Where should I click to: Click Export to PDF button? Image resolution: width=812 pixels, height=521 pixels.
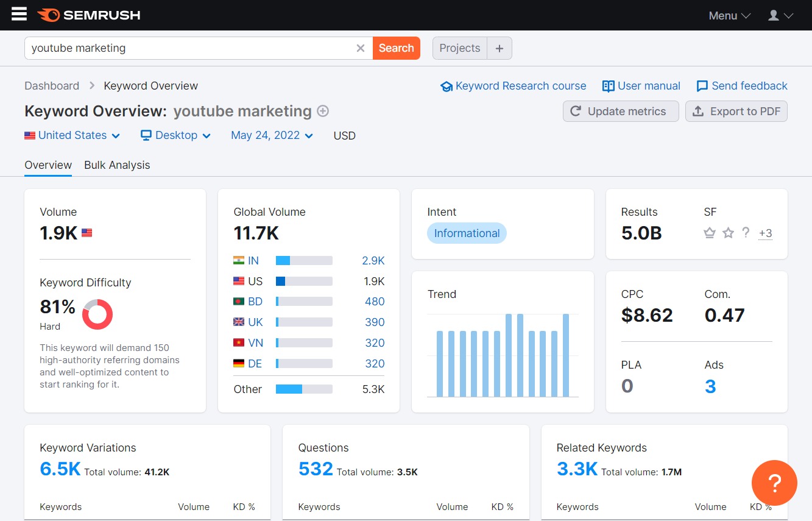(736, 112)
